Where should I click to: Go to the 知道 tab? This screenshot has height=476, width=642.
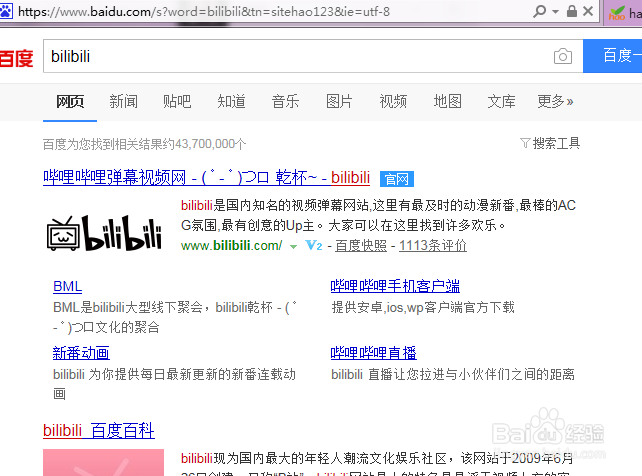[x=231, y=101]
